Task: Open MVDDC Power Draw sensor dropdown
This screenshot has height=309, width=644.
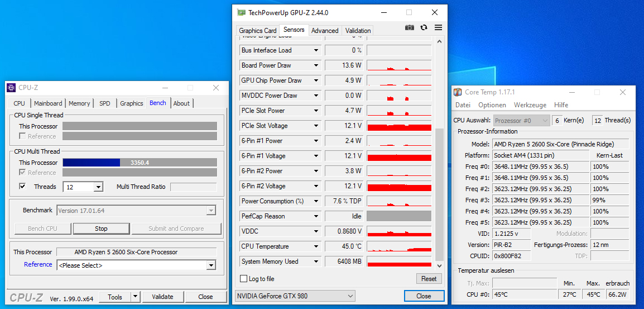Action: pyautogui.click(x=316, y=96)
